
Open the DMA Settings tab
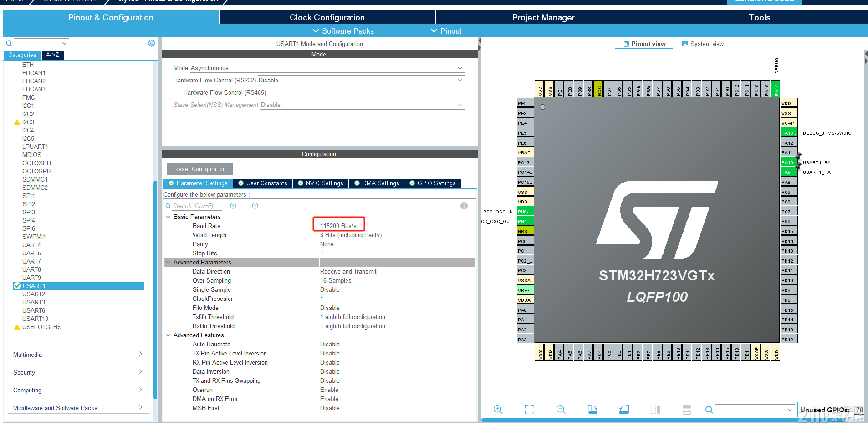tap(377, 183)
